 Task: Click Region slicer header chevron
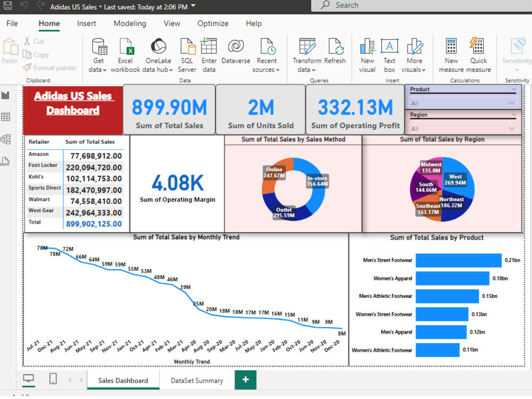click(514, 115)
